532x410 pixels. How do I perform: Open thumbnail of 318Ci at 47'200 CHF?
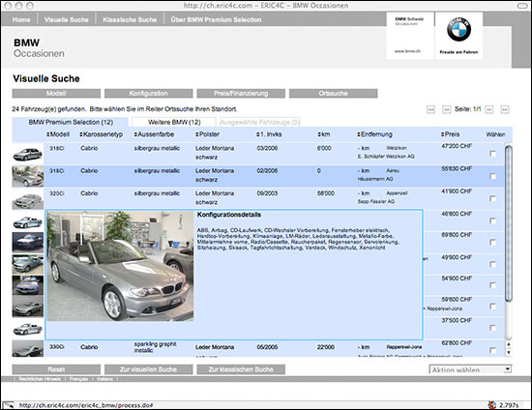click(28, 155)
